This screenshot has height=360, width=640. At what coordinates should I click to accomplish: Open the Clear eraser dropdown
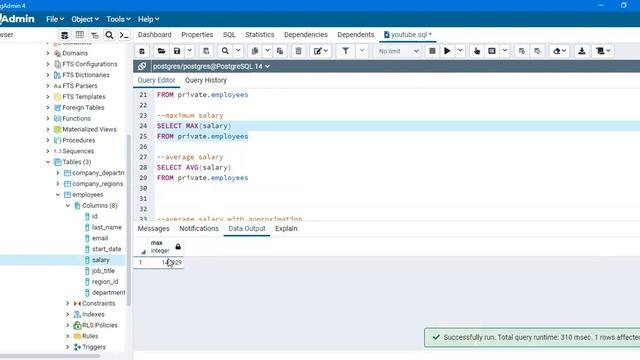(x=559, y=51)
